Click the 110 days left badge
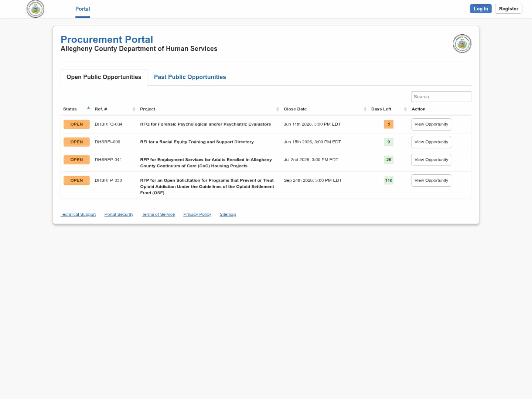 tap(389, 180)
